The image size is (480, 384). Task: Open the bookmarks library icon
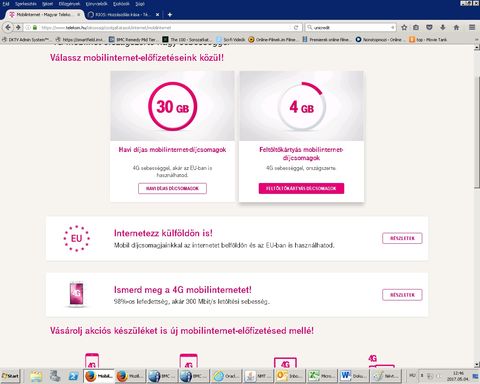pos(416,27)
